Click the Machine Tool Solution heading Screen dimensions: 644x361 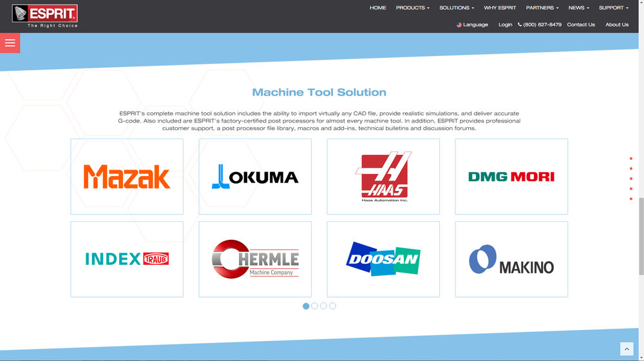click(x=319, y=92)
